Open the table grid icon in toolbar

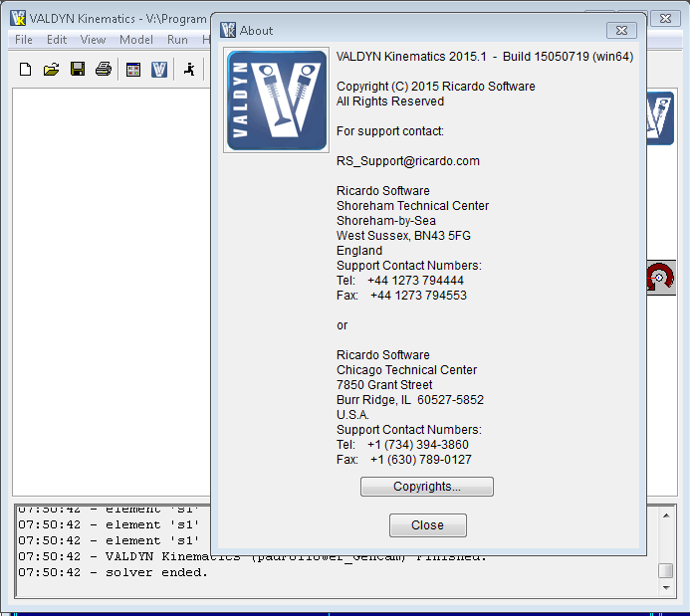(133, 70)
